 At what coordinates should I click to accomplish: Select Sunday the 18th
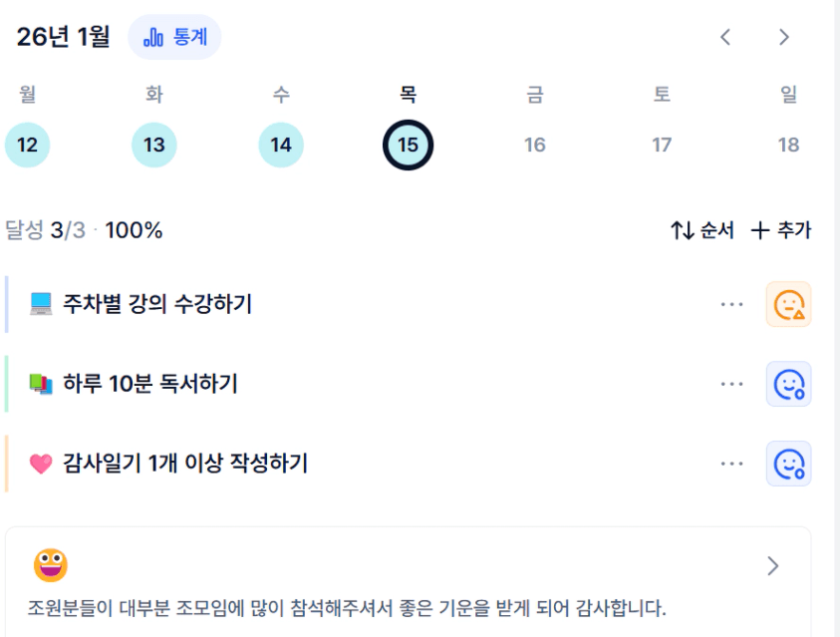[788, 145]
